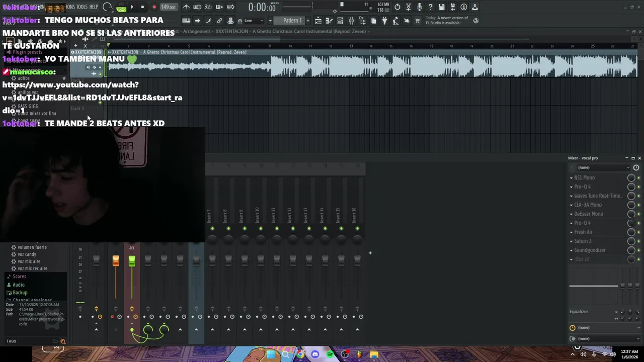The width and height of the screenshot is (644, 362).
Task: Open the TOOLS menu
Action: [82, 7]
